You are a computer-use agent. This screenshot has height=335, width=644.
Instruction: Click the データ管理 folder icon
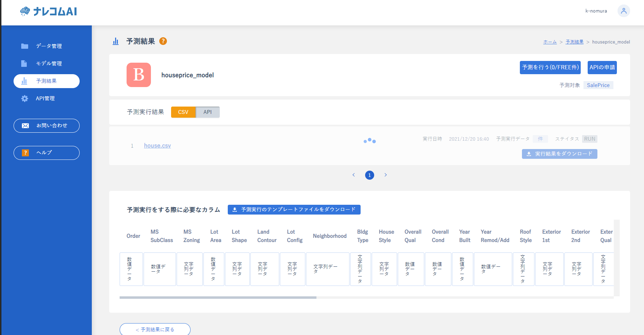coord(24,46)
